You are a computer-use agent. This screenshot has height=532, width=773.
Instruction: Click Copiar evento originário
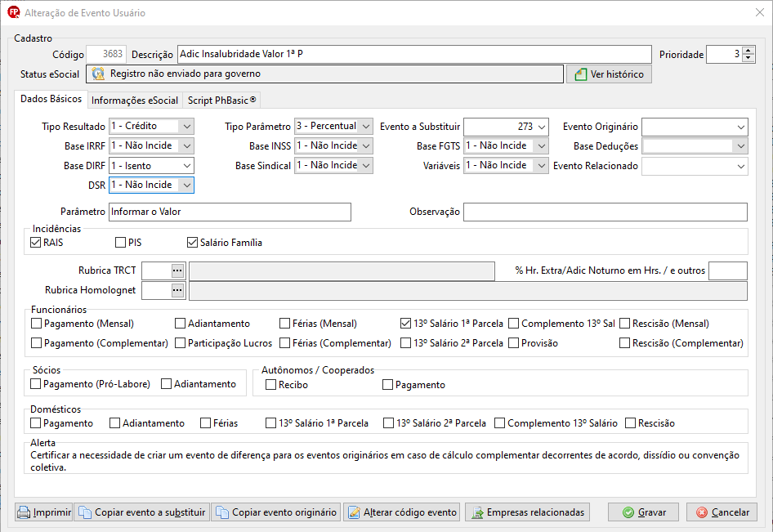276,512
